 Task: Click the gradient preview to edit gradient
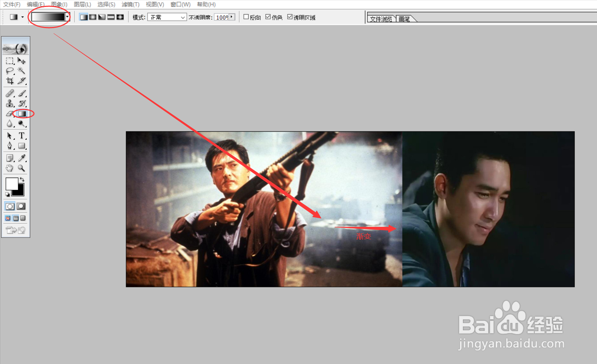(x=48, y=17)
